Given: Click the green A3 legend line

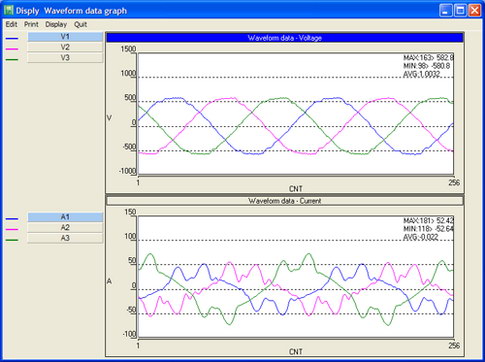Looking at the screenshot, I should click(x=12, y=240).
